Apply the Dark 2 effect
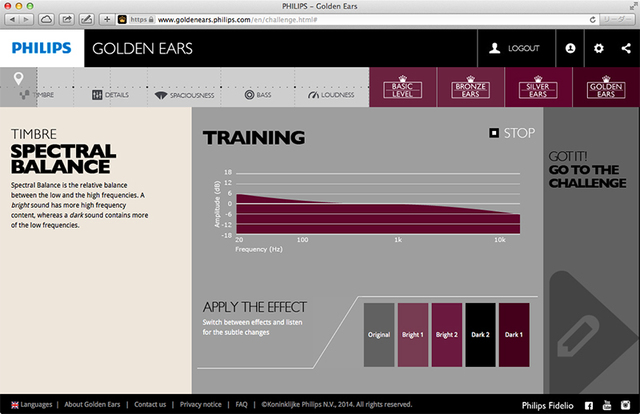640x414 pixels. click(x=480, y=335)
